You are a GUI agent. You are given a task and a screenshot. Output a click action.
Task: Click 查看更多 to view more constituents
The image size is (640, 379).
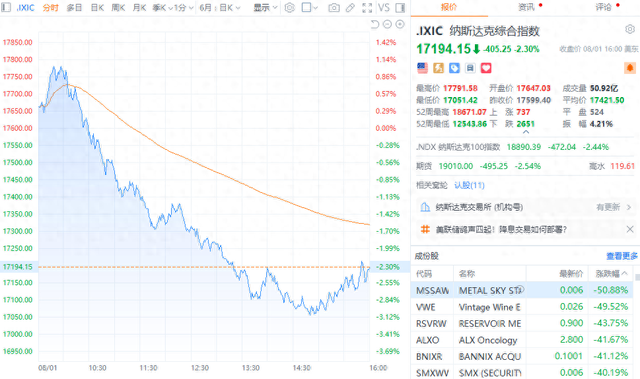621,256
